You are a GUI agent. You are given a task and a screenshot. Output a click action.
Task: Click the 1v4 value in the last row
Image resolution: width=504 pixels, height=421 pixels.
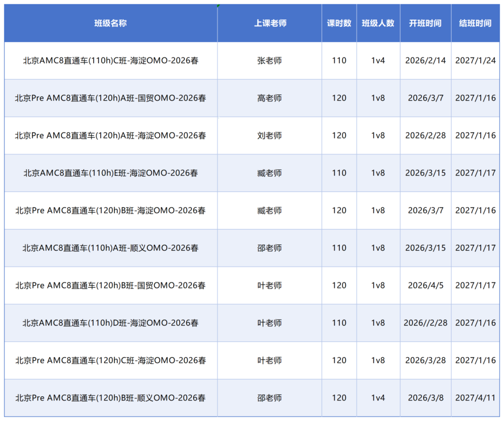378,398
